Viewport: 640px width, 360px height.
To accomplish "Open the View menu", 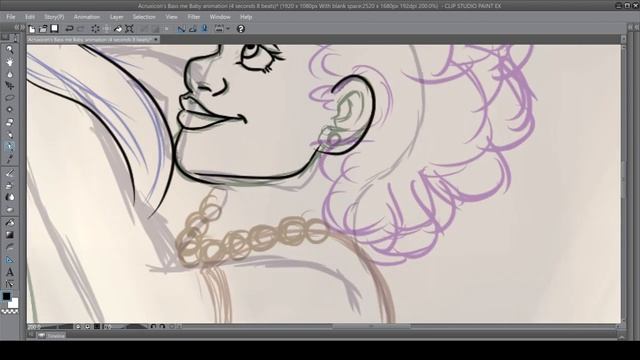I will [171, 17].
